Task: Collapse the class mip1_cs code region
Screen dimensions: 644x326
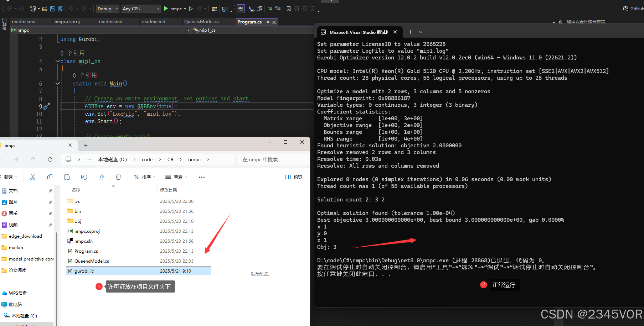Action: (57, 61)
